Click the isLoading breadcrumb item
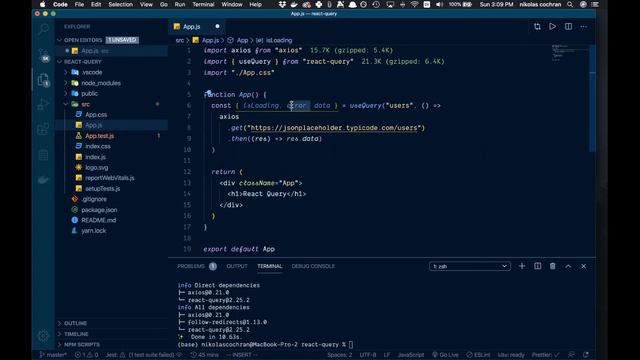 click(x=274, y=40)
